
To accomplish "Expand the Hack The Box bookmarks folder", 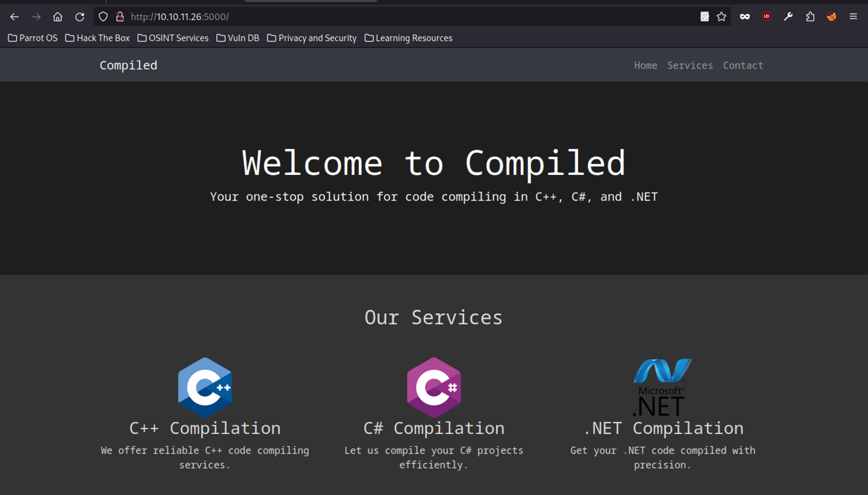I will tap(97, 38).
